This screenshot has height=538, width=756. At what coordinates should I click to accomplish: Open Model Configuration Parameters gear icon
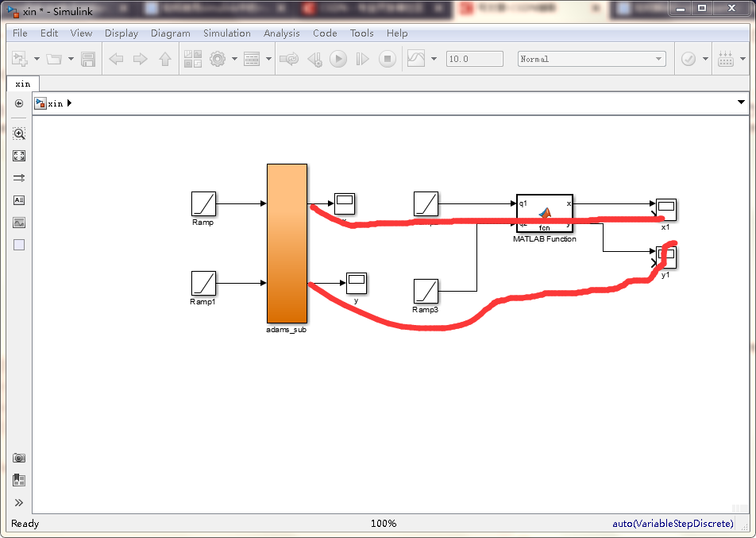pos(216,58)
